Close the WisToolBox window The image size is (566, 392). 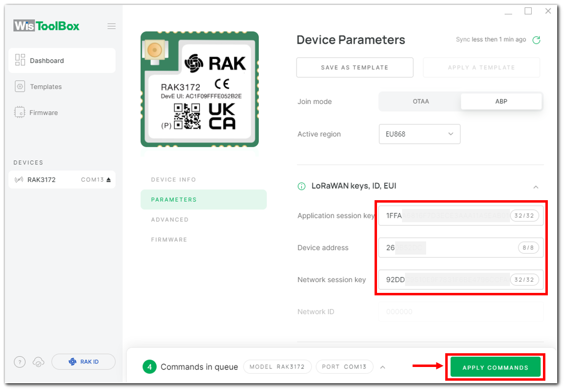[x=548, y=11]
